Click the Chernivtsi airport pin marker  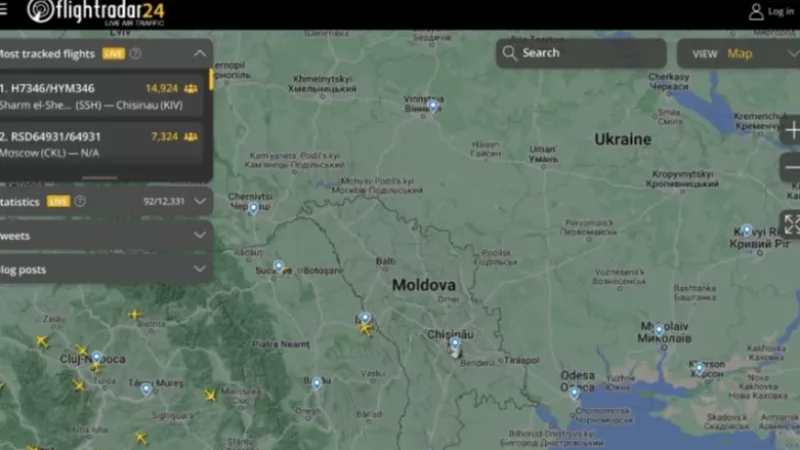click(x=253, y=208)
